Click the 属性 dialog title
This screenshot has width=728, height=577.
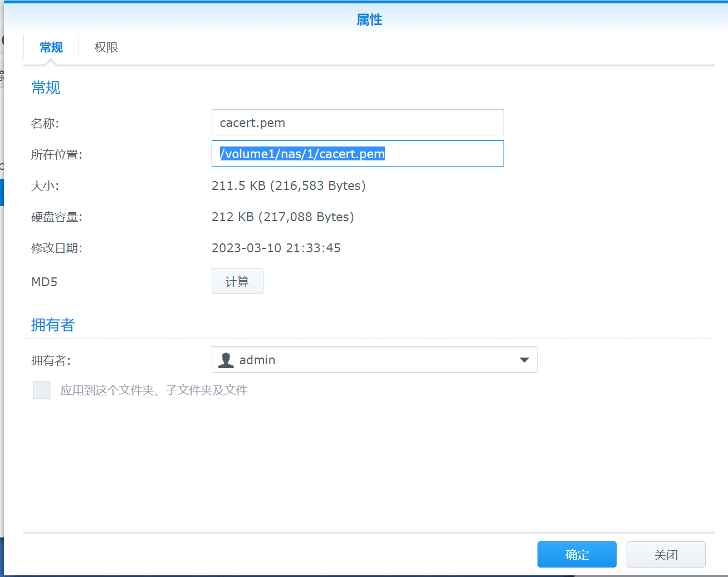click(369, 19)
